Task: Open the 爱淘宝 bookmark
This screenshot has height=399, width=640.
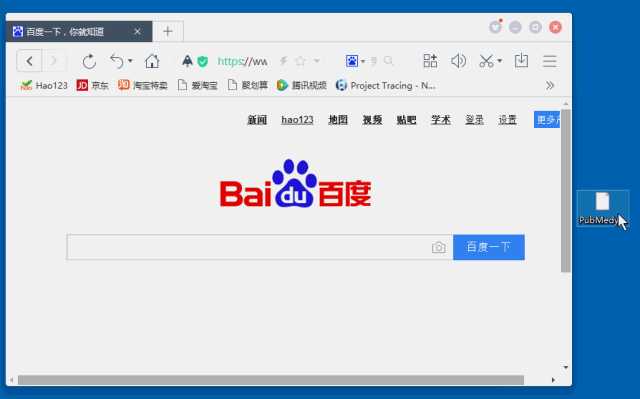Action: 198,85
